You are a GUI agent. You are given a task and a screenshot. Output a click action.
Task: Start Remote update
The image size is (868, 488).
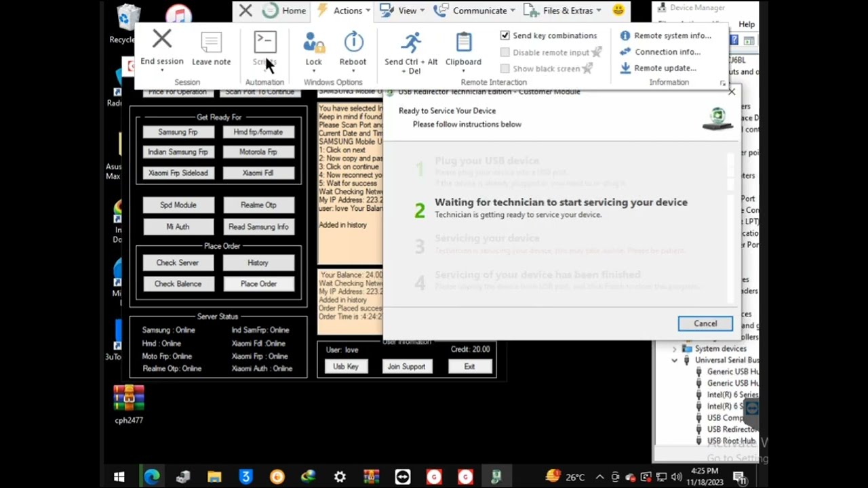658,68
